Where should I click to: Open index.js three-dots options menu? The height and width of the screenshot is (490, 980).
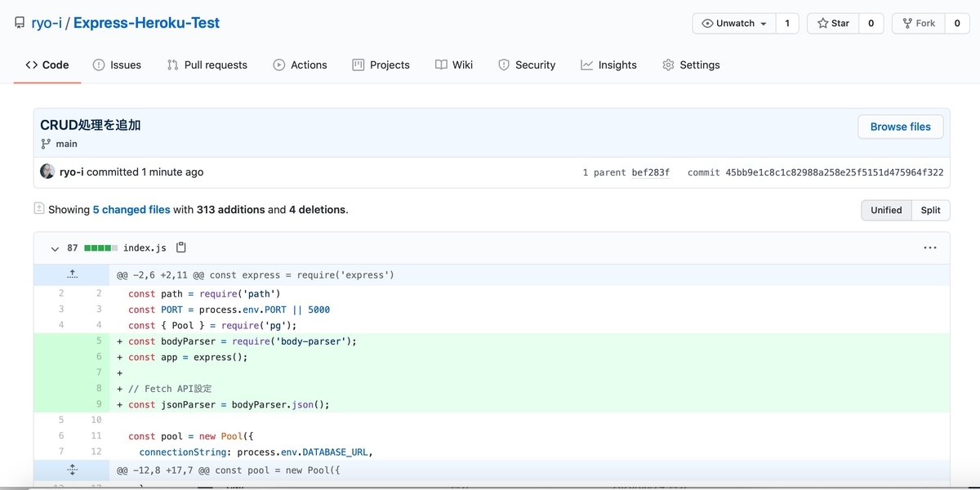[x=930, y=247]
